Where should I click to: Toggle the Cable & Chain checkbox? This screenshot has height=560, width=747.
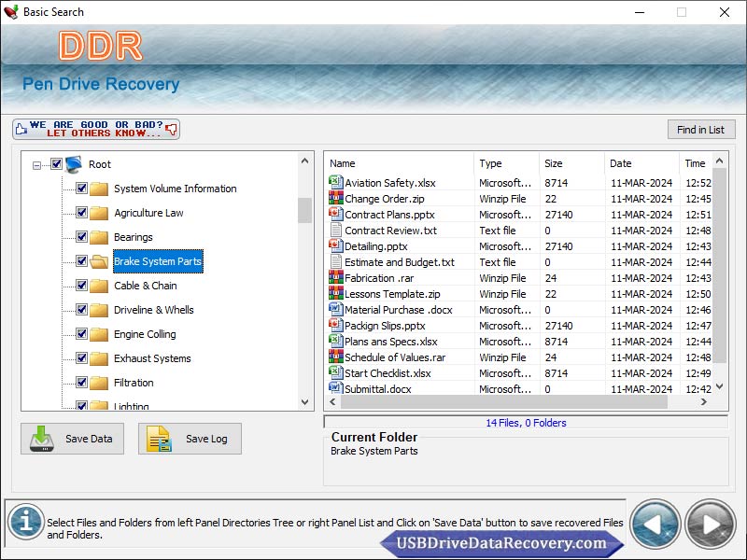click(81, 286)
